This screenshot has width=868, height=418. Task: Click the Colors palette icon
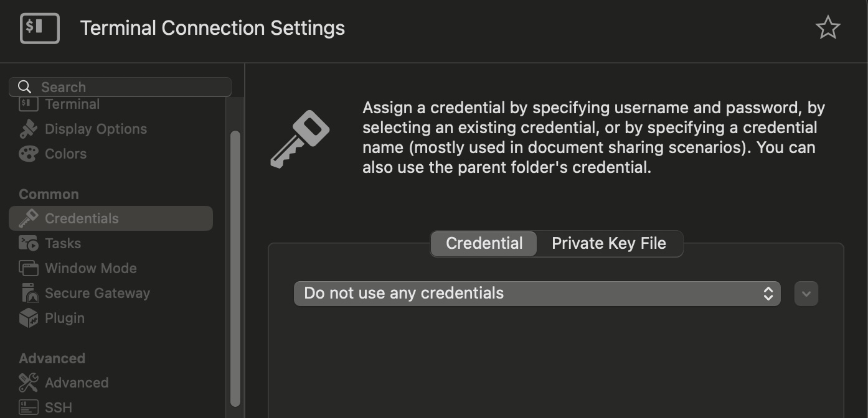tap(29, 154)
